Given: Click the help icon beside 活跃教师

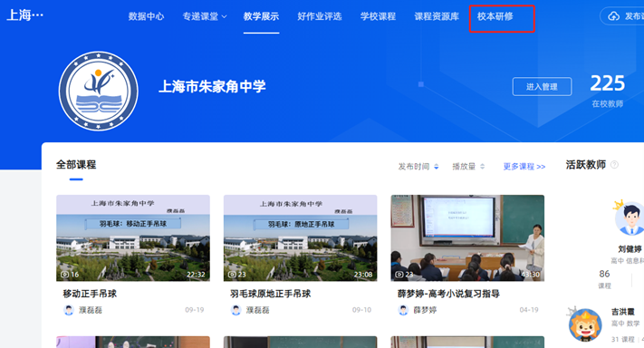Looking at the screenshot, I should click(x=614, y=165).
